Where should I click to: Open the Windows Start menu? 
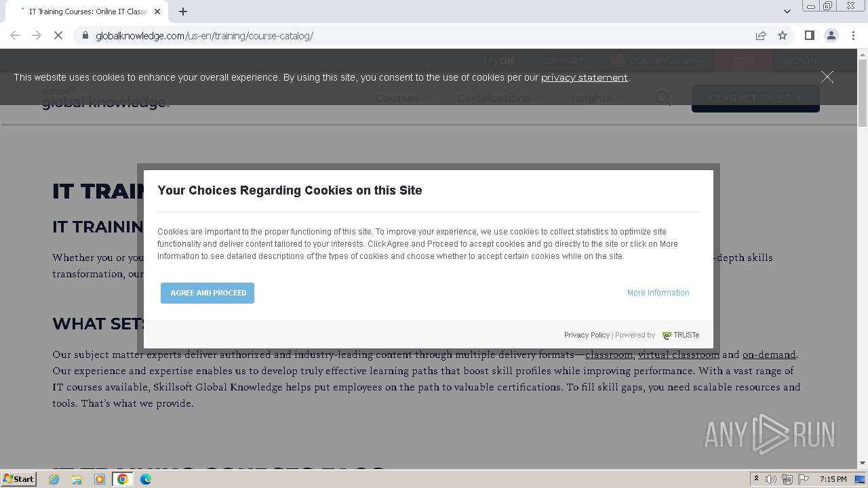[x=19, y=479]
